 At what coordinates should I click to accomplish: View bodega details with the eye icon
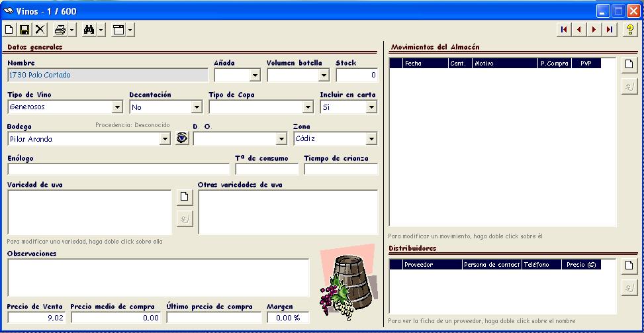pos(182,138)
